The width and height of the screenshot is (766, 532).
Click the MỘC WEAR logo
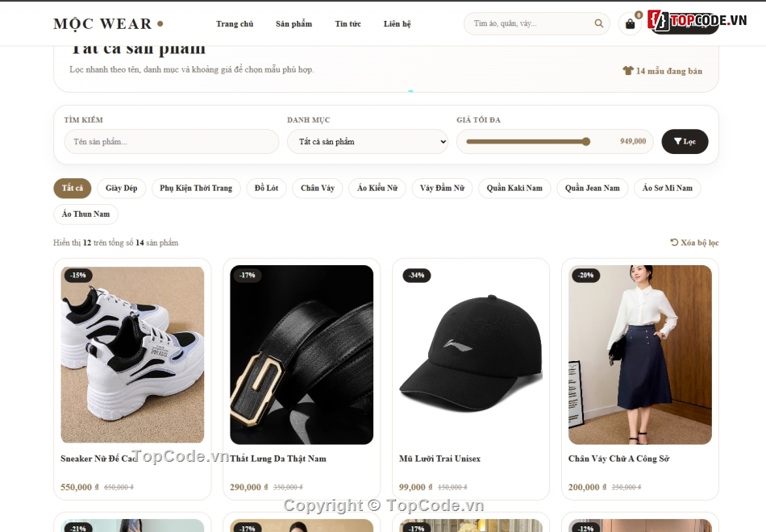[x=108, y=23]
